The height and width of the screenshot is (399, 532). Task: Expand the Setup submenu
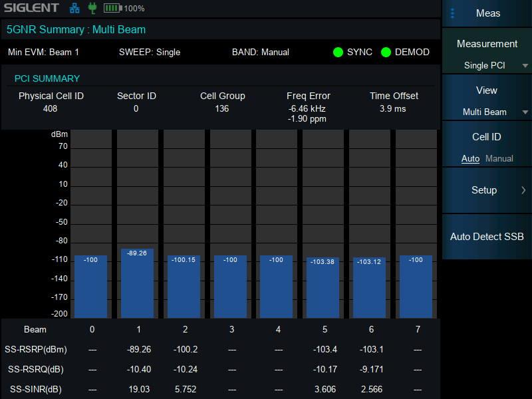(487, 190)
